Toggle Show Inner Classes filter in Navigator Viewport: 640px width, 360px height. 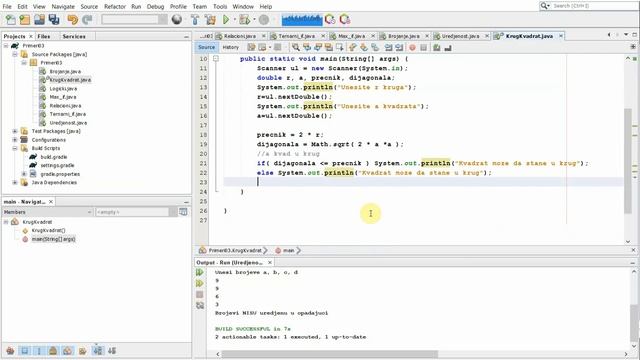pos(68,351)
